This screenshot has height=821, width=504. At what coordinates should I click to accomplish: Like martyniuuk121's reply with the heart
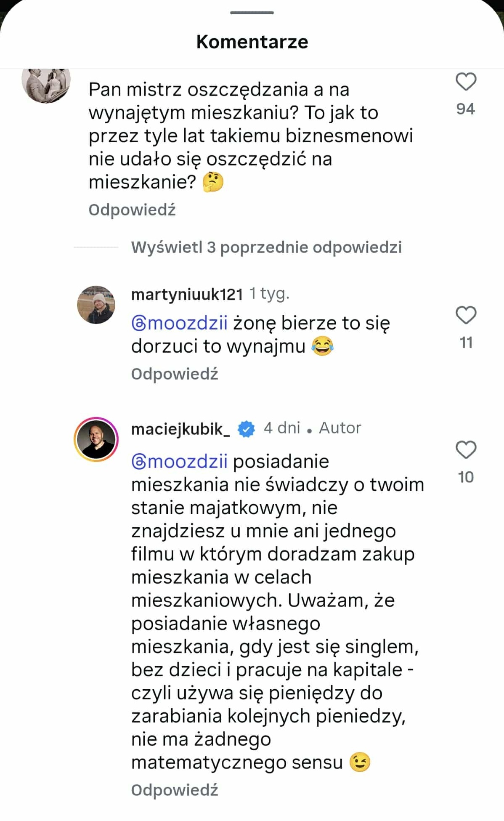tap(466, 315)
